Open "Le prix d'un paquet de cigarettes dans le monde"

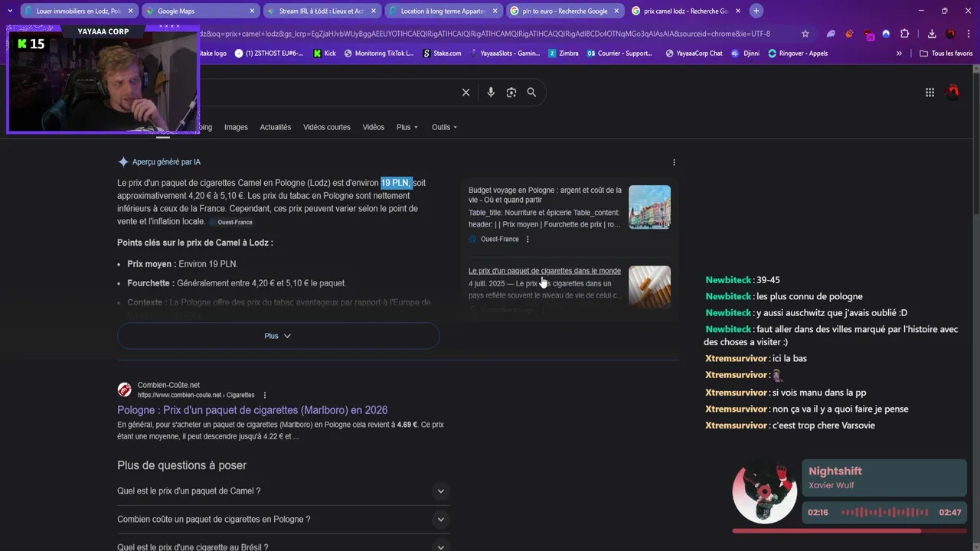pos(544,271)
